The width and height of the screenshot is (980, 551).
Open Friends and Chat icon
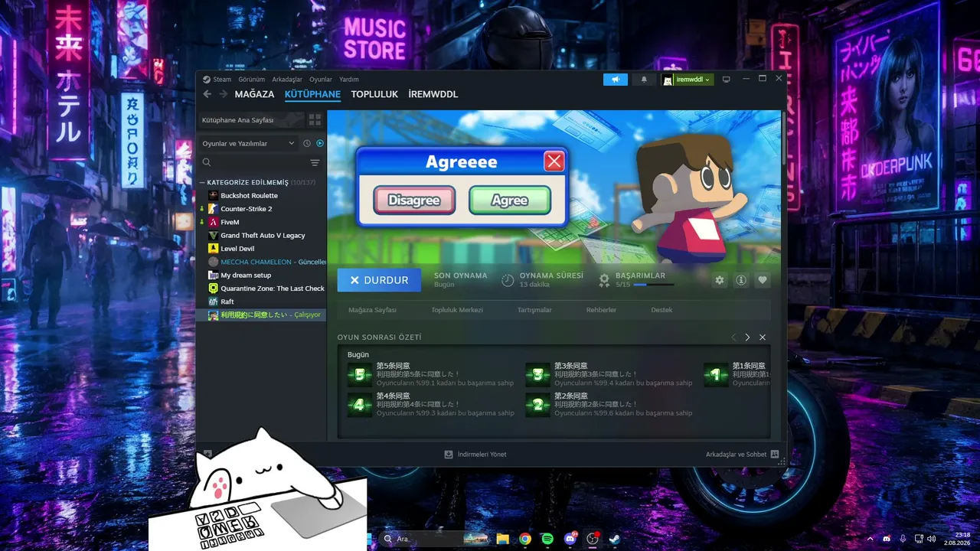point(775,454)
